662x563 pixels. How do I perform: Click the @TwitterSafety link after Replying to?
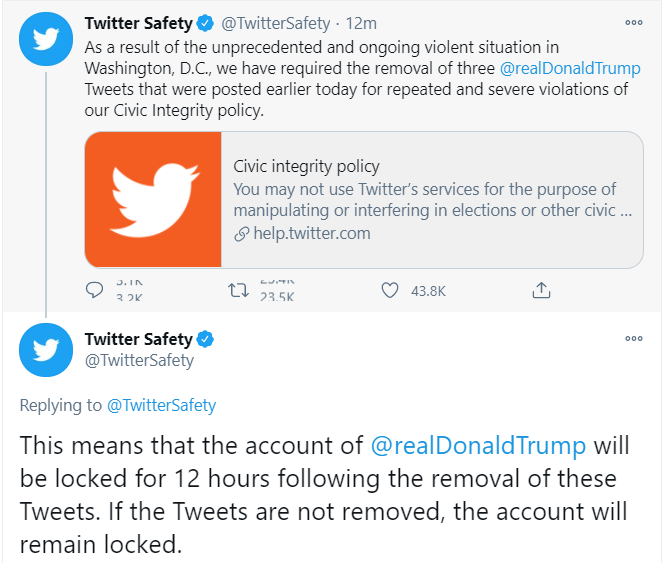(161, 405)
